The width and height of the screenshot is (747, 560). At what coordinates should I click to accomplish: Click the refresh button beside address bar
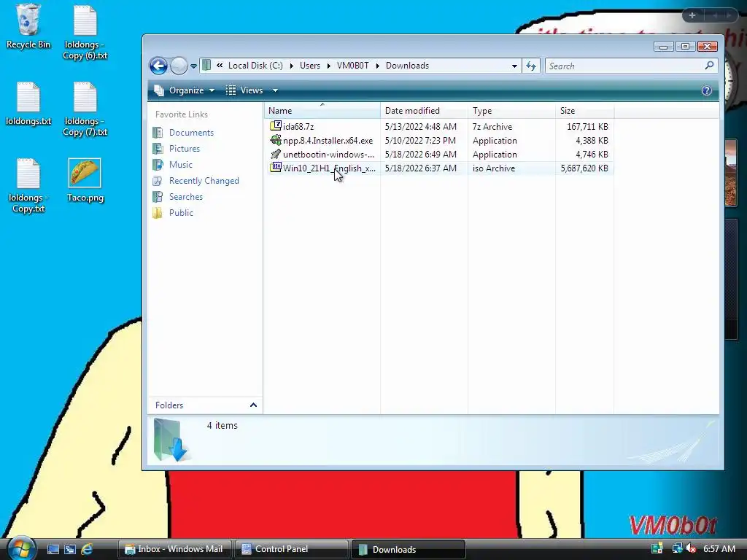pyautogui.click(x=531, y=66)
